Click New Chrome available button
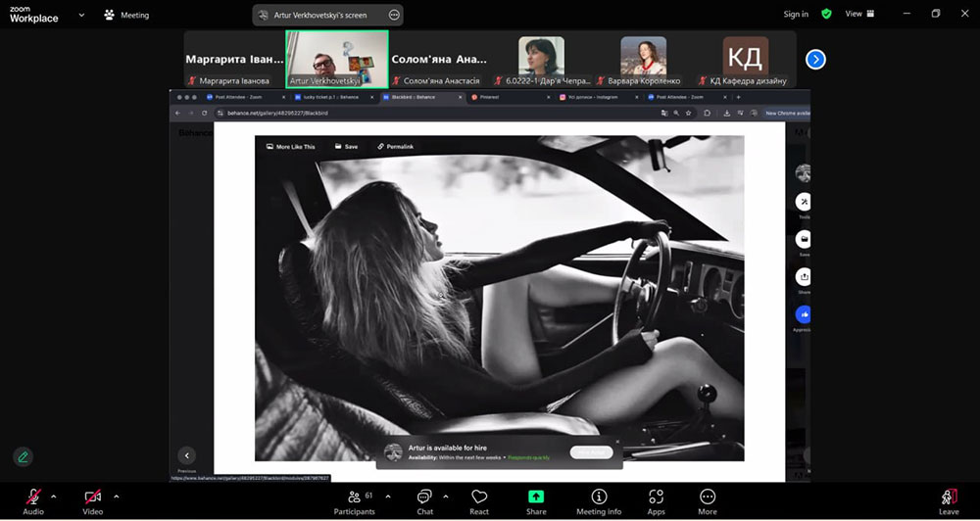 click(786, 113)
